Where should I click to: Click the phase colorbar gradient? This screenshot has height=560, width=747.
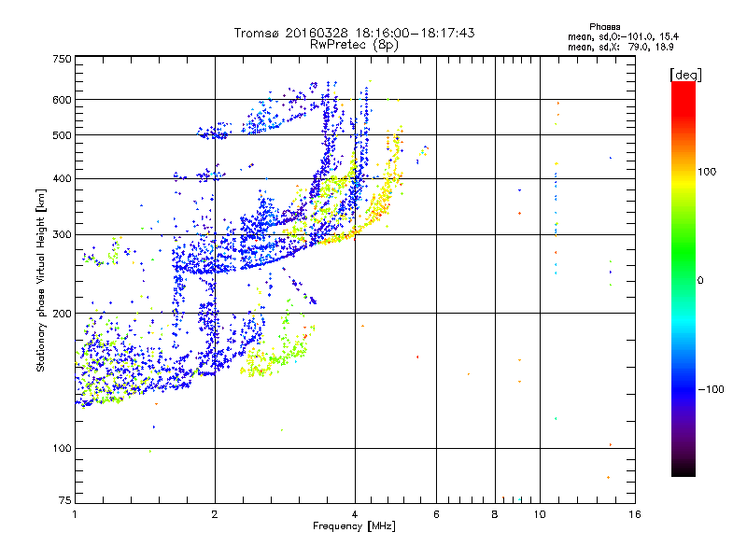[684, 279]
